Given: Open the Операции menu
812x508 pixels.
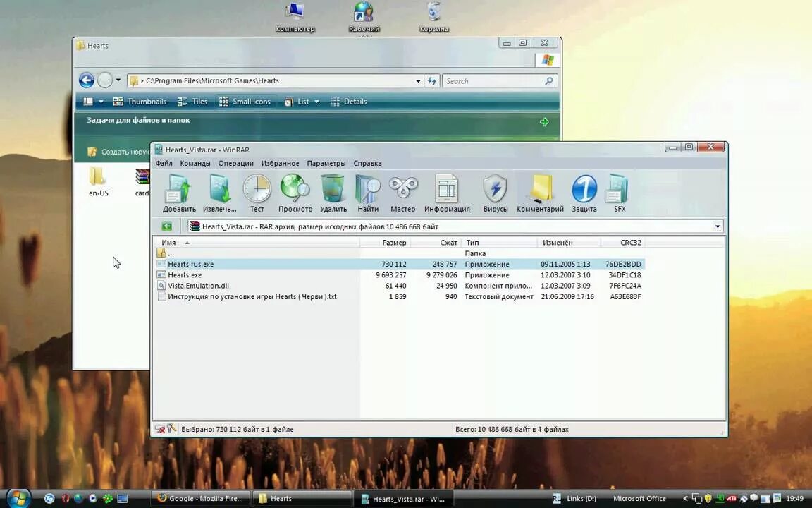Looking at the screenshot, I should tap(235, 163).
